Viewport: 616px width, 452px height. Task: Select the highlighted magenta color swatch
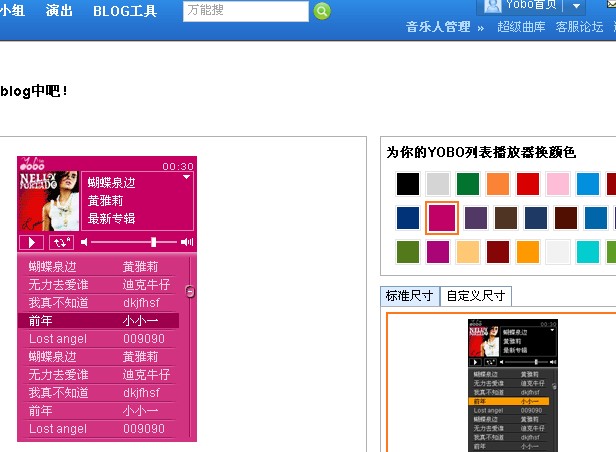(442, 218)
